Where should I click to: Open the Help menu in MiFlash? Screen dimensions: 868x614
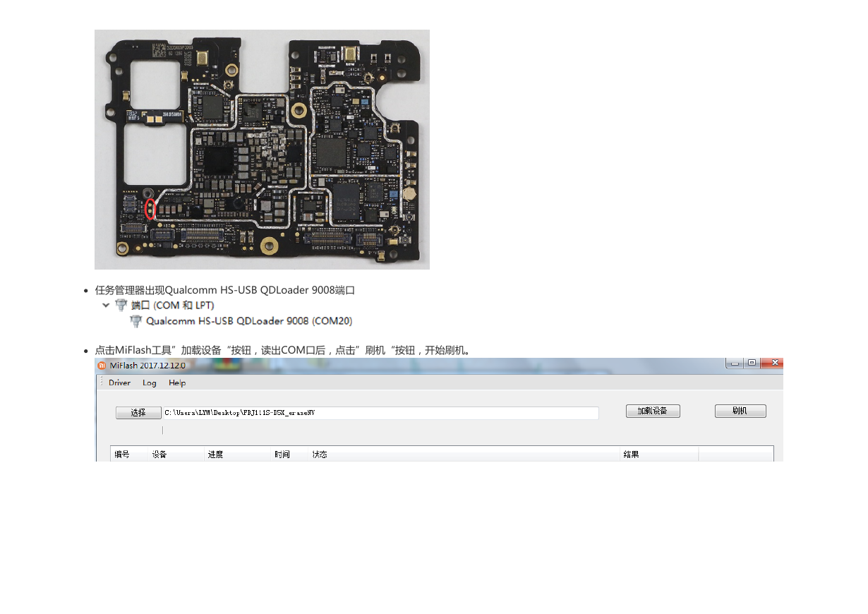tap(177, 383)
